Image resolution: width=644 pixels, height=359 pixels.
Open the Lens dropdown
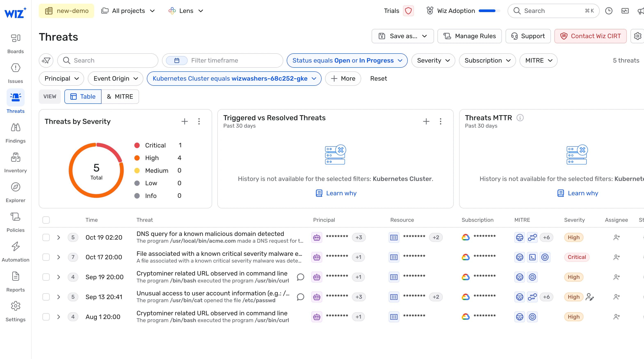point(186,11)
